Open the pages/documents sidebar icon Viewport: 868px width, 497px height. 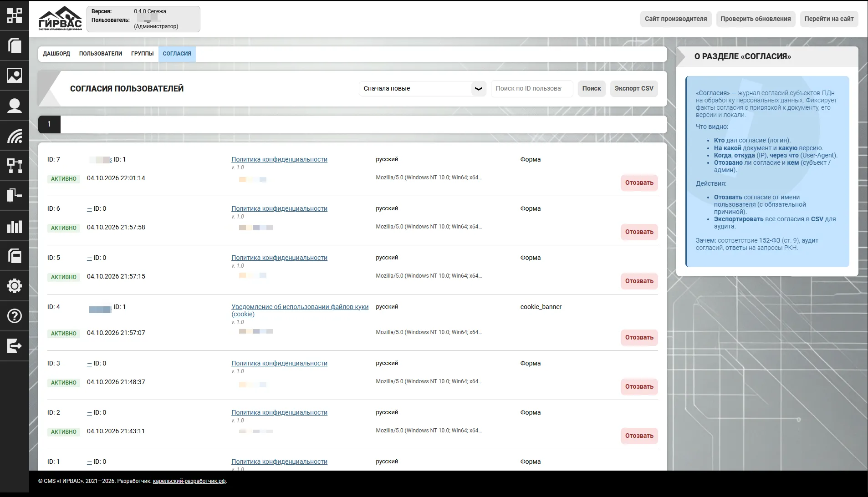click(x=15, y=46)
